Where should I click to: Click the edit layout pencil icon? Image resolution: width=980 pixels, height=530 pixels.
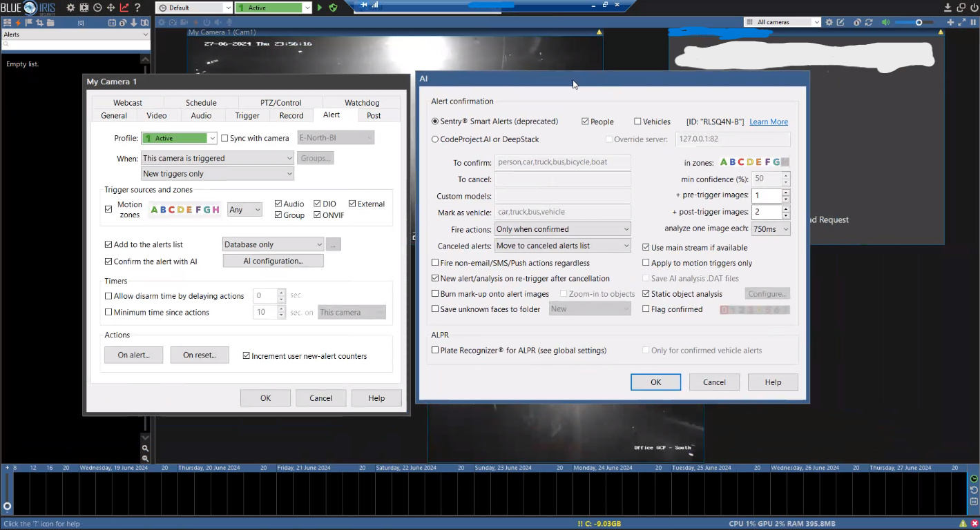840,22
